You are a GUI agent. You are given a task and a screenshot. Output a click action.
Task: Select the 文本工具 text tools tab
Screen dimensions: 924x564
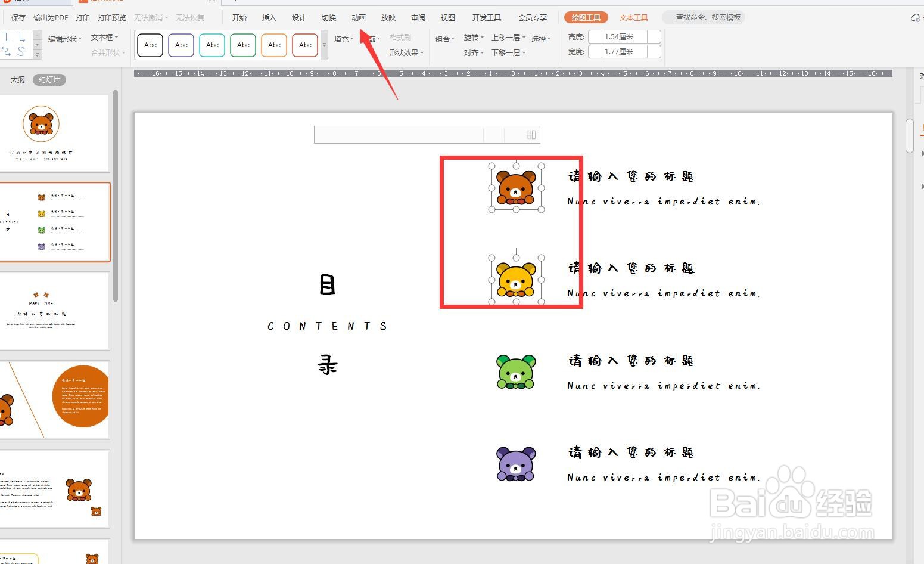tap(634, 17)
